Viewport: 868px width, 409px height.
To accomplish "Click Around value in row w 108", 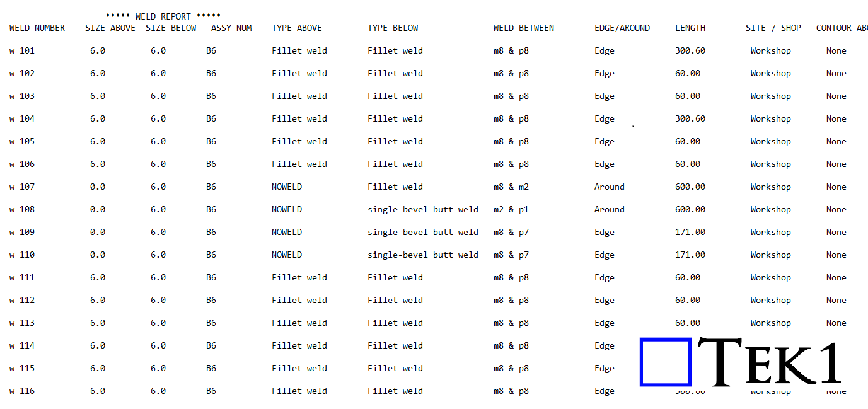I will tap(610, 209).
